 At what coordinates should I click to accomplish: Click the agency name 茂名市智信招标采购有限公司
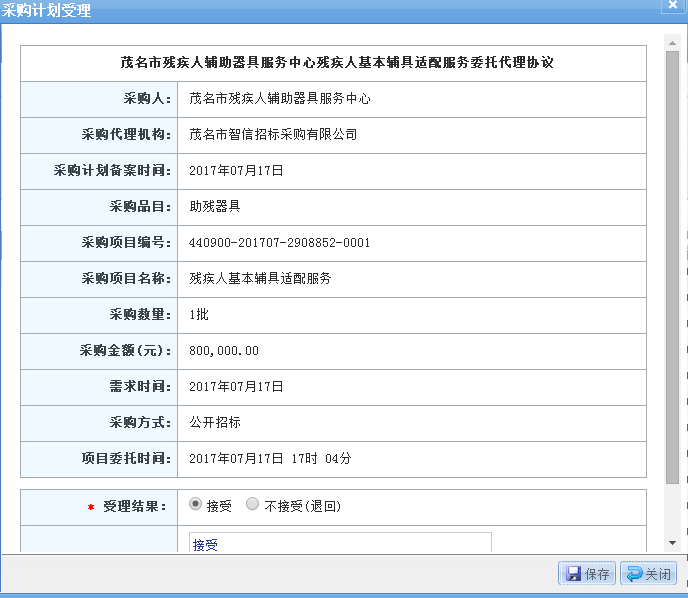[273, 134]
